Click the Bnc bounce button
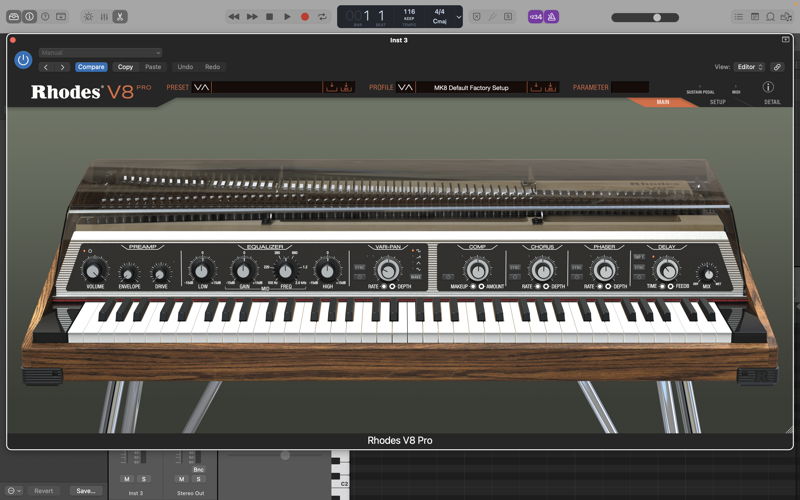Viewport: 800px width, 500px height. (198, 469)
